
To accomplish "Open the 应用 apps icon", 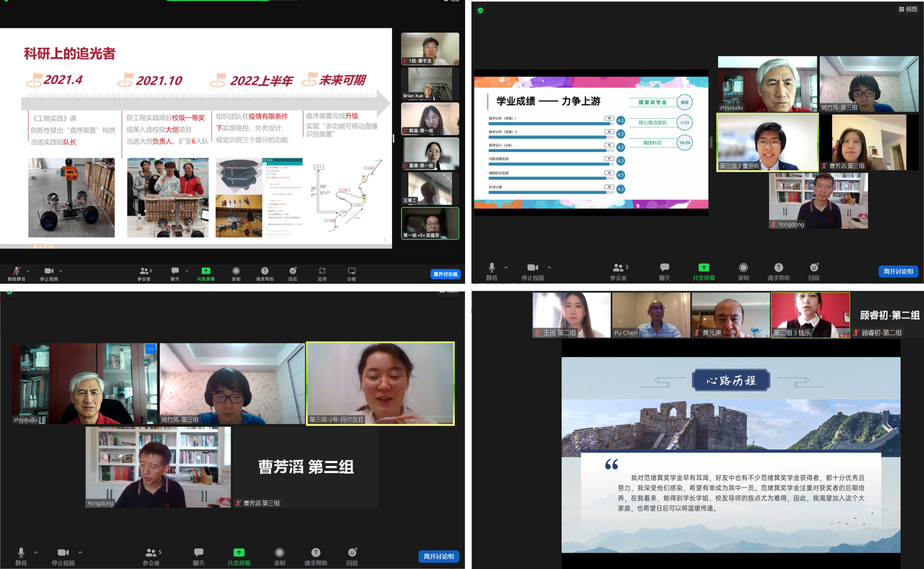I will (x=322, y=274).
